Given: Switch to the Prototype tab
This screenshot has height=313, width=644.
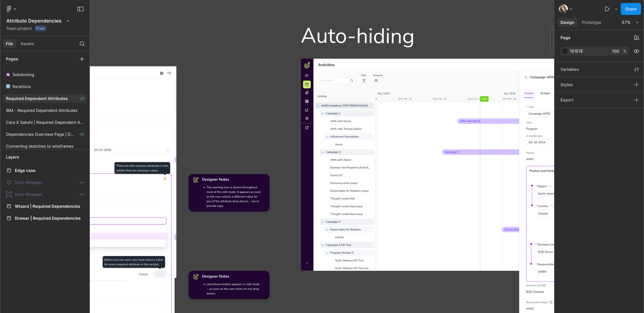Looking at the screenshot, I should click(x=591, y=22).
